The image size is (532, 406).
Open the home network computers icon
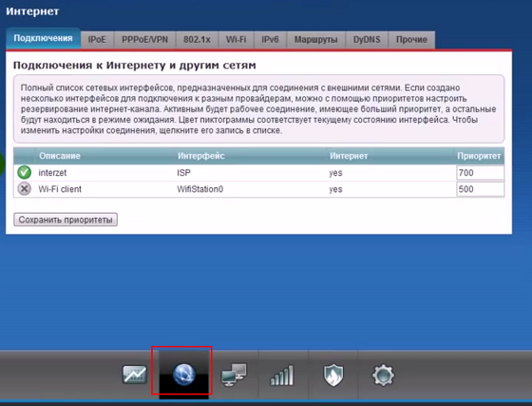(234, 375)
